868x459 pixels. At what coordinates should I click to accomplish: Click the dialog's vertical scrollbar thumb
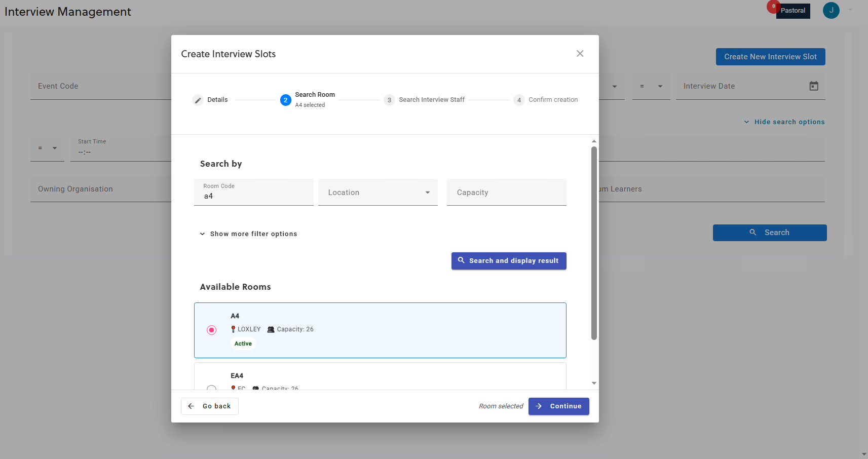point(594,243)
